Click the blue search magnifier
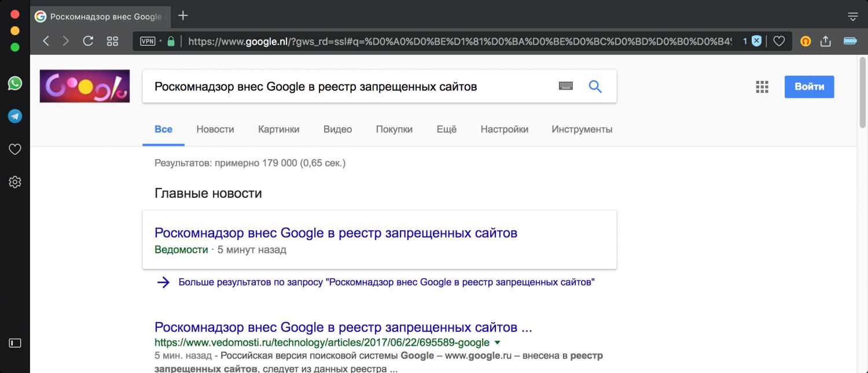This screenshot has width=868, height=373. (595, 87)
